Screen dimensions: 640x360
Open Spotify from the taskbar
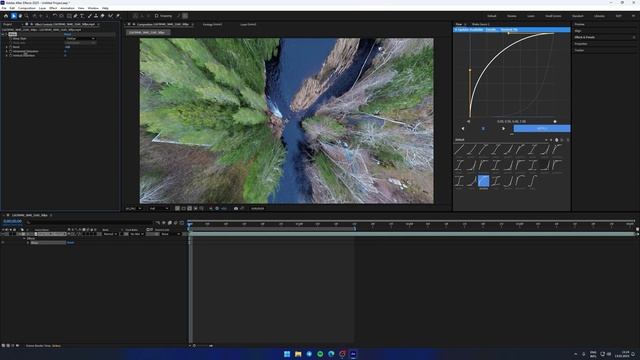(x=320, y=354)
